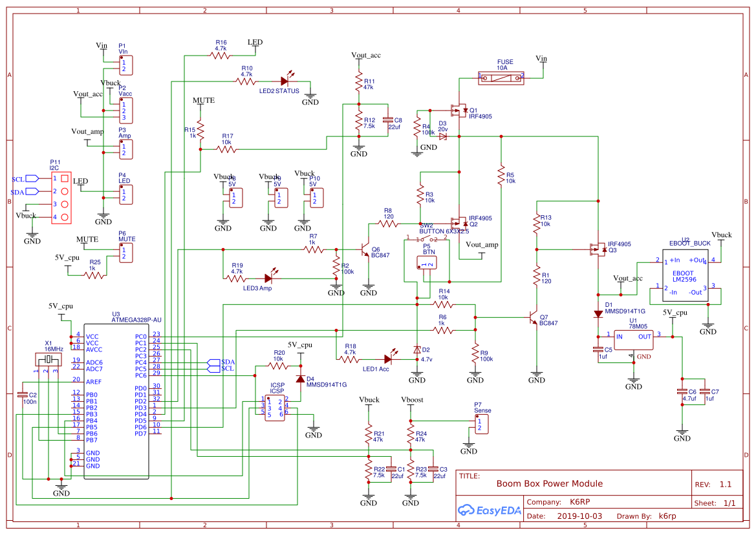Select the P4 LED connector symbol
Viewport: 756px width, 535px height.
click(x=126, y=194)
